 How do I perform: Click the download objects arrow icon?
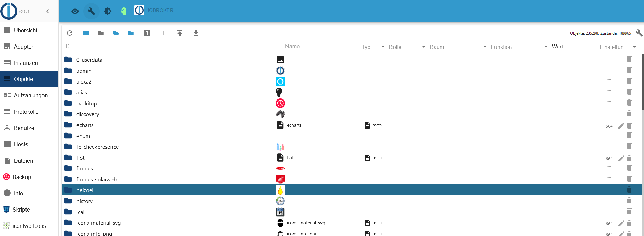196,33
